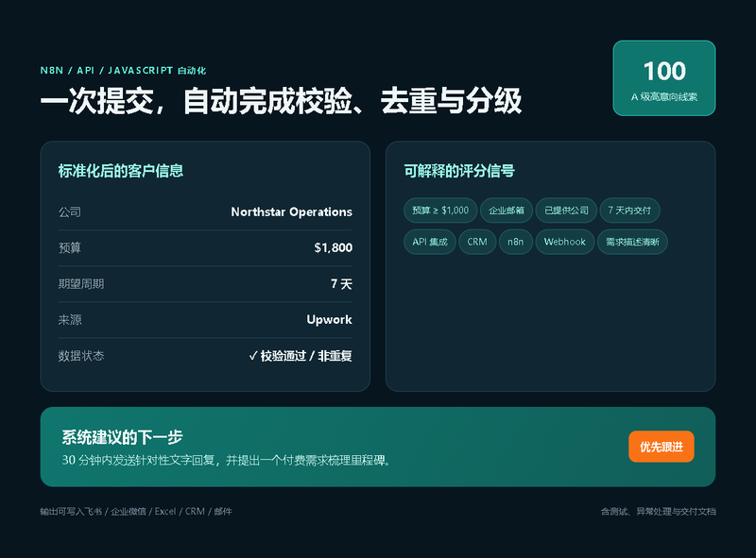Click the 已提供公司 tag
The width and height of the screenshot is (756, 558).
[566, 211]
